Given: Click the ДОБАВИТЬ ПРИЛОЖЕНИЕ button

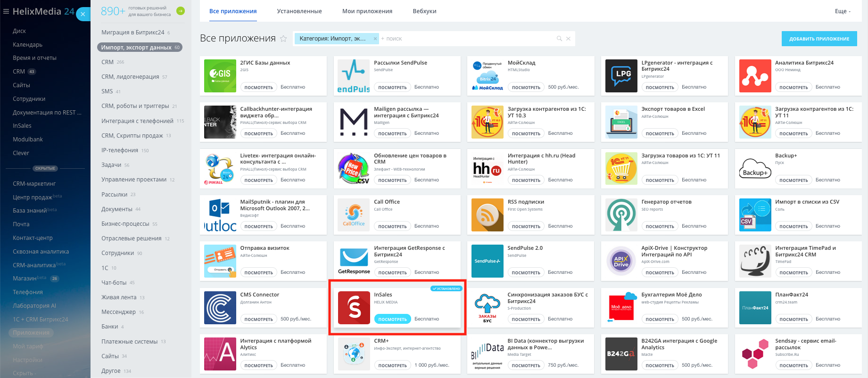Looking at the screenshot, I should pos(819,39).
